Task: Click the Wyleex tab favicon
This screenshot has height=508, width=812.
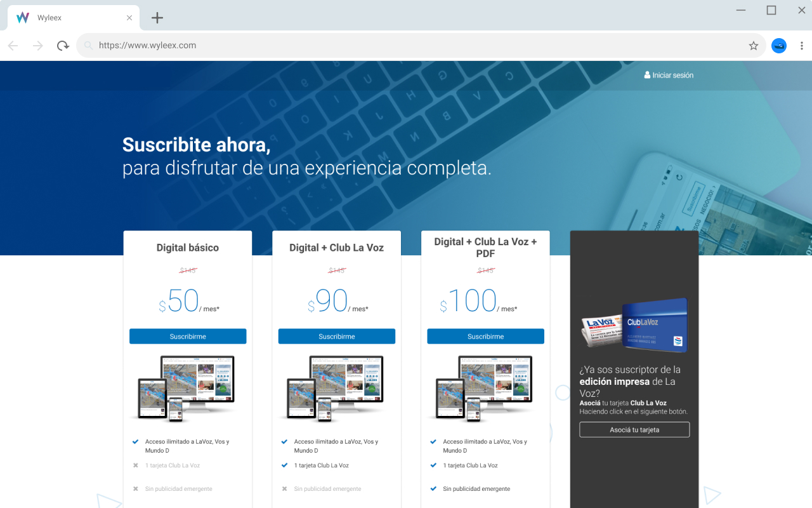Action: (x=23, y=18)
